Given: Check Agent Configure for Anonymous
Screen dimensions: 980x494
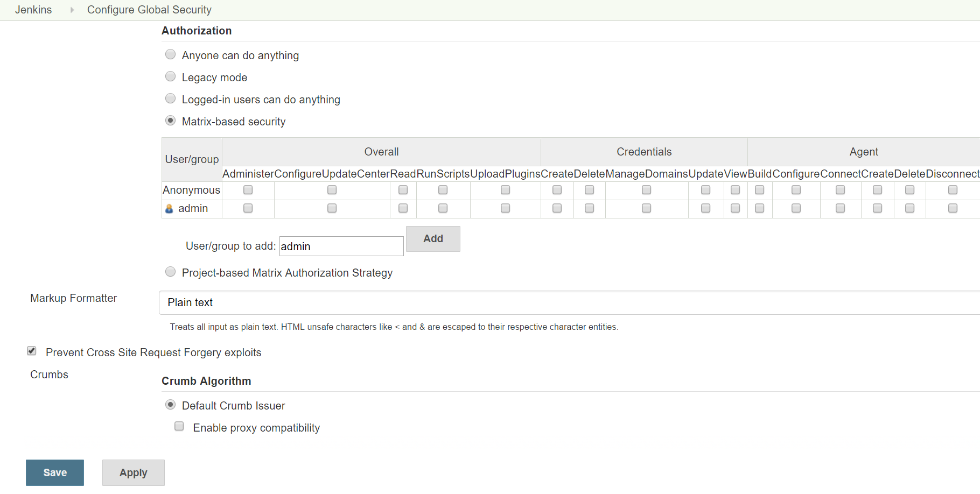Looking at the screenshot, I should [796, 190].
